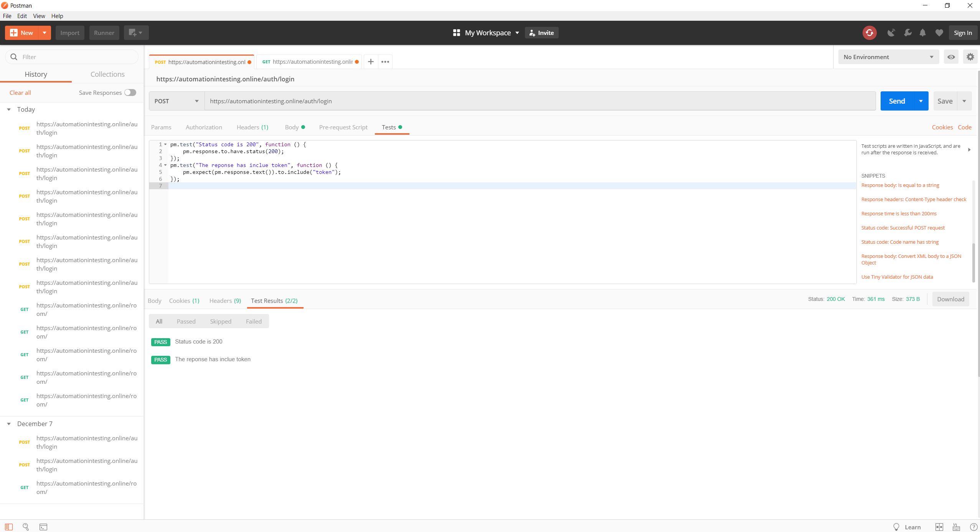The image size is (980, 532).
Task: Click the Find search icon in status bar
Action: click(26, 527)
